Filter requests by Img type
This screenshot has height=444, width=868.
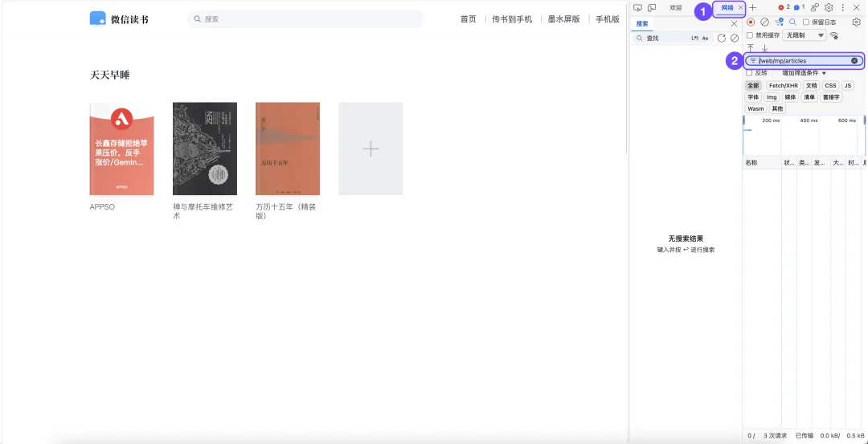772,97
